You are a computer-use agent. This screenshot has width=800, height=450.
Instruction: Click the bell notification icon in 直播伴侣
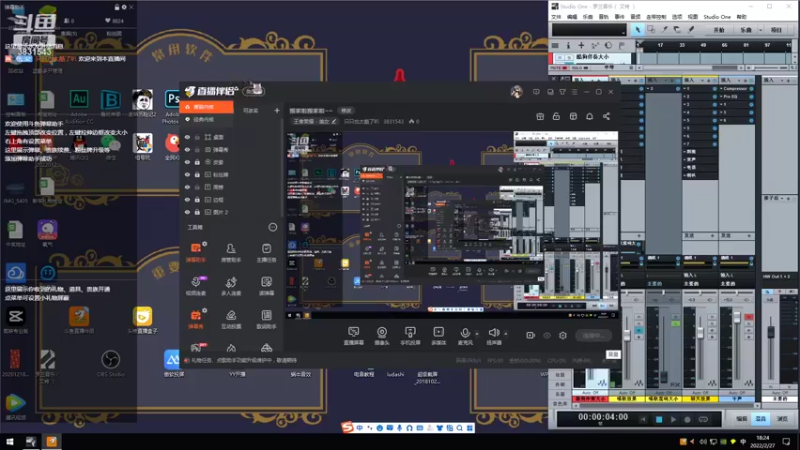589,116
